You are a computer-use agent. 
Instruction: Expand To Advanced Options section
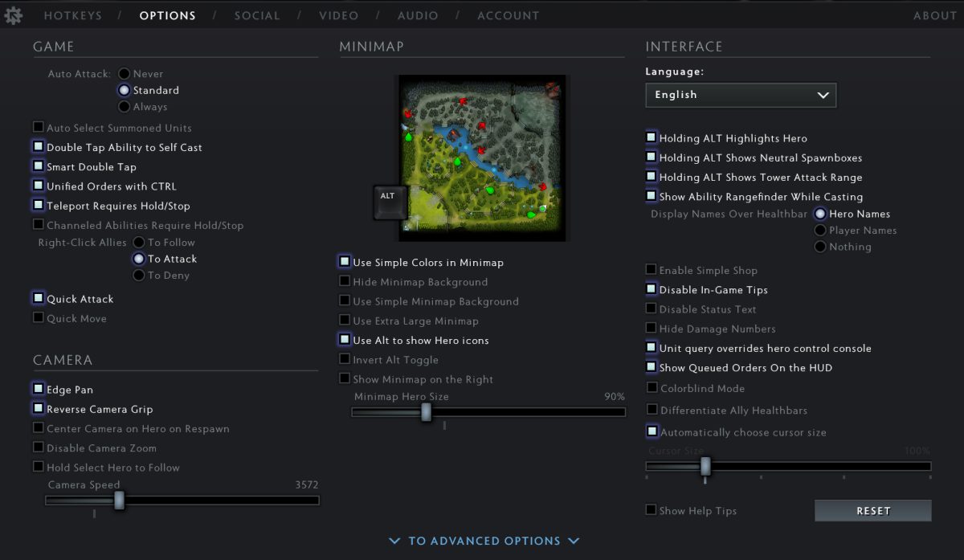484,541
